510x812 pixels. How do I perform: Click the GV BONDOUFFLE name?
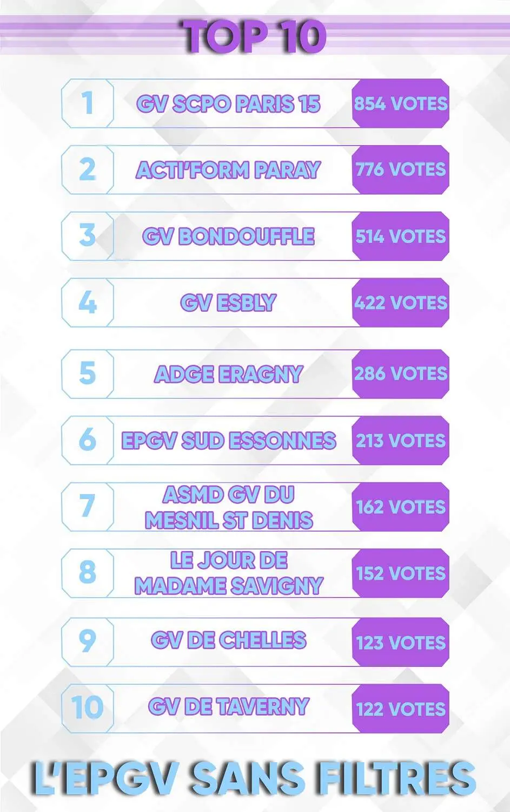point(228,237)
